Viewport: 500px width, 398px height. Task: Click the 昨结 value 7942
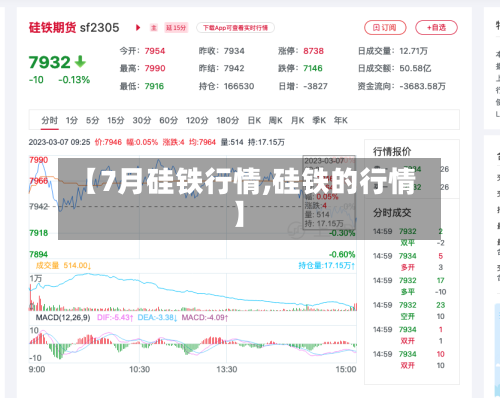(234, 68)
